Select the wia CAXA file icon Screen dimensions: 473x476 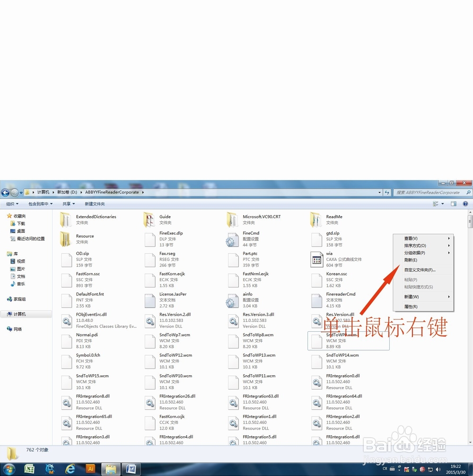(x=316, y=260)
